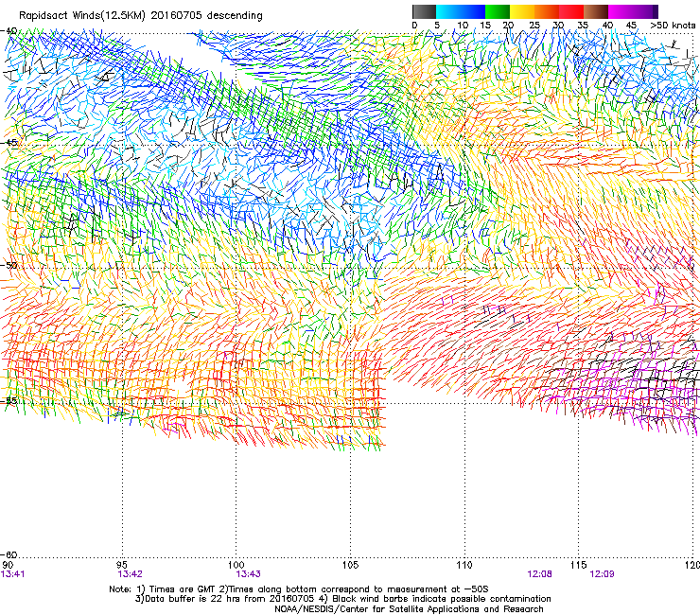Click the '-60' latitude axis label
Viewport: 700px width, 615px height.
pyautogui.click(x=9, y=554)
